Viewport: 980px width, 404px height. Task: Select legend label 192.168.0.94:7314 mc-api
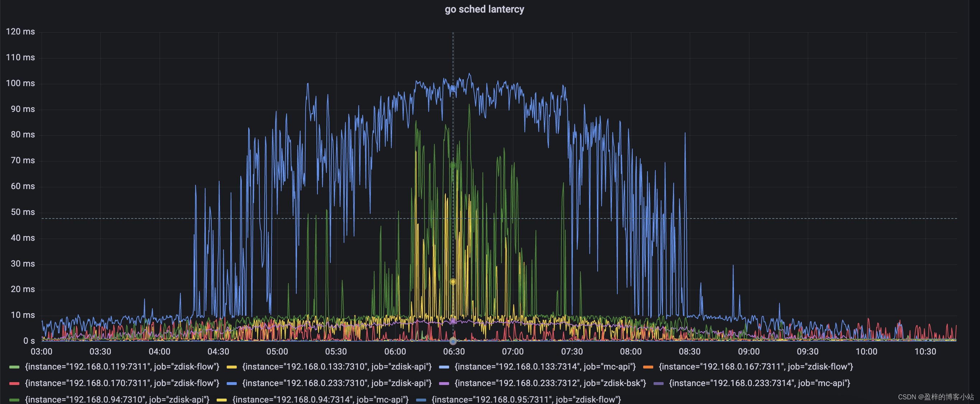(x=320, y=399)
